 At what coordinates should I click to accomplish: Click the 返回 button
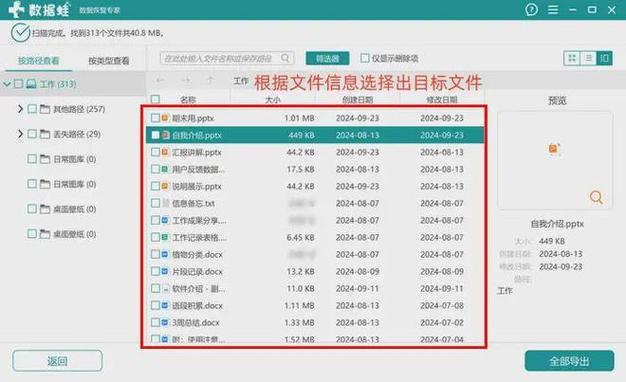click(57, 361)
